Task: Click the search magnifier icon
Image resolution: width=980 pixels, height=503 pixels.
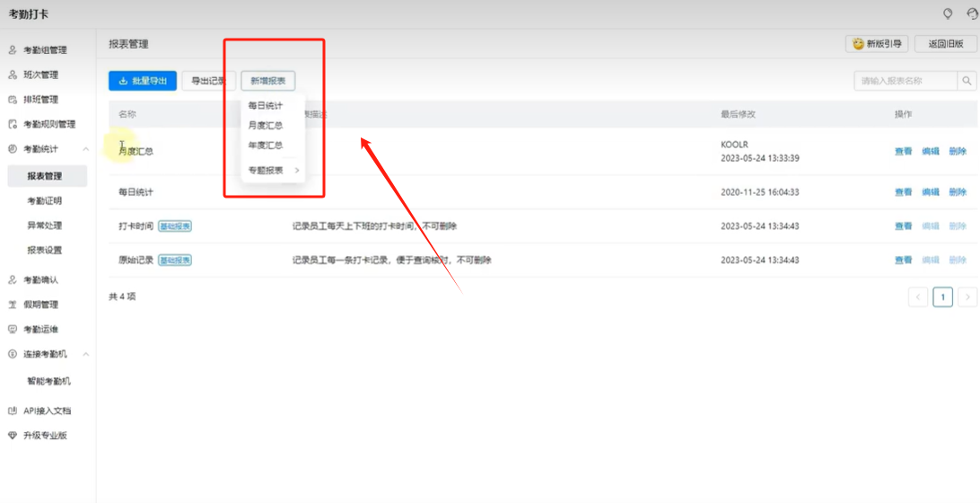Action: [x=967, y=81]
